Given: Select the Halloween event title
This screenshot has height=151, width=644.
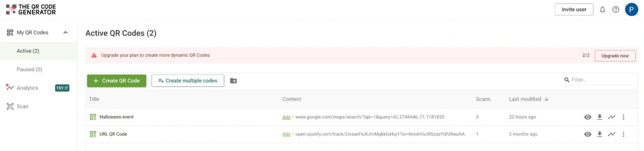Looking at the screenshot, I should coord(116,117).
